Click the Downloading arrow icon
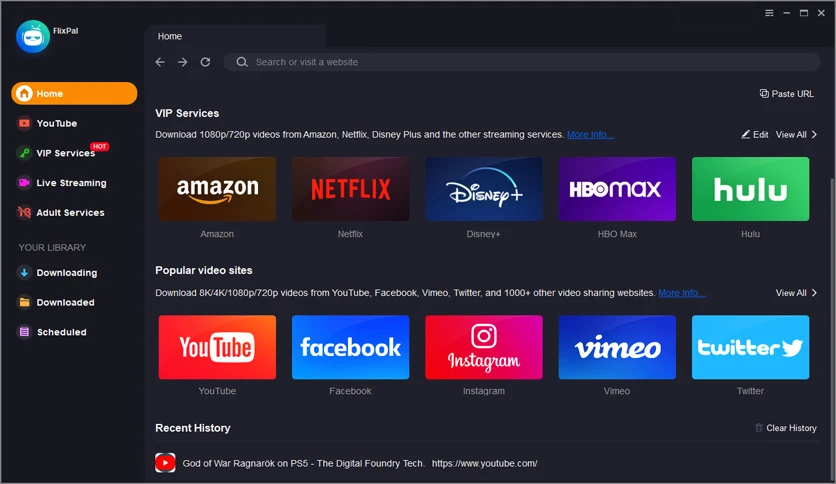836x484 pixels. click(x=24, y=272)
